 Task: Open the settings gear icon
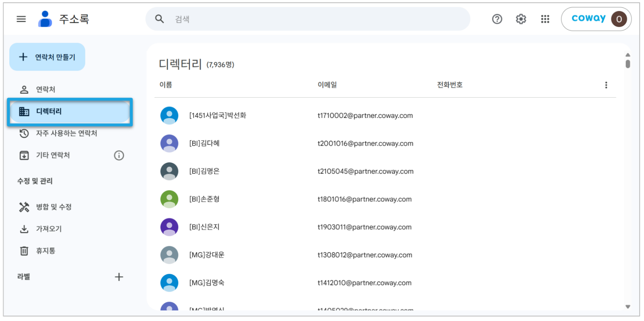click(521, 19)
